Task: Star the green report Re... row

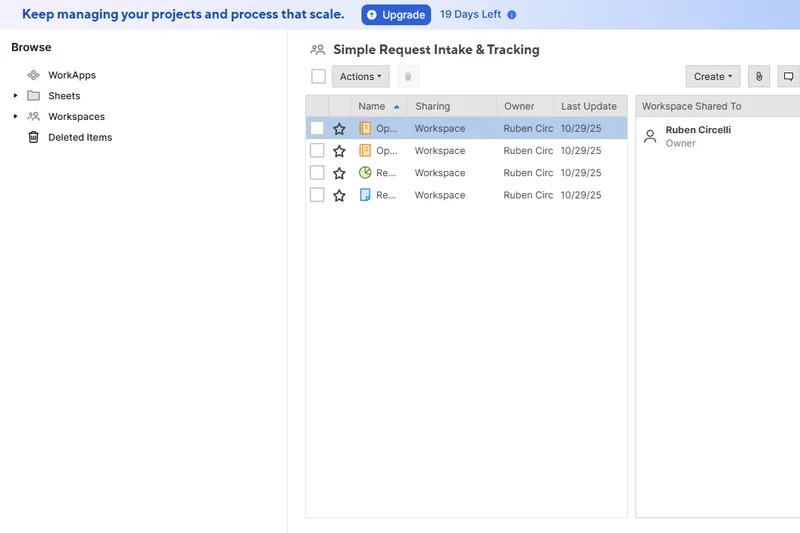Action: pyautogui.click(x=339, y=173)
